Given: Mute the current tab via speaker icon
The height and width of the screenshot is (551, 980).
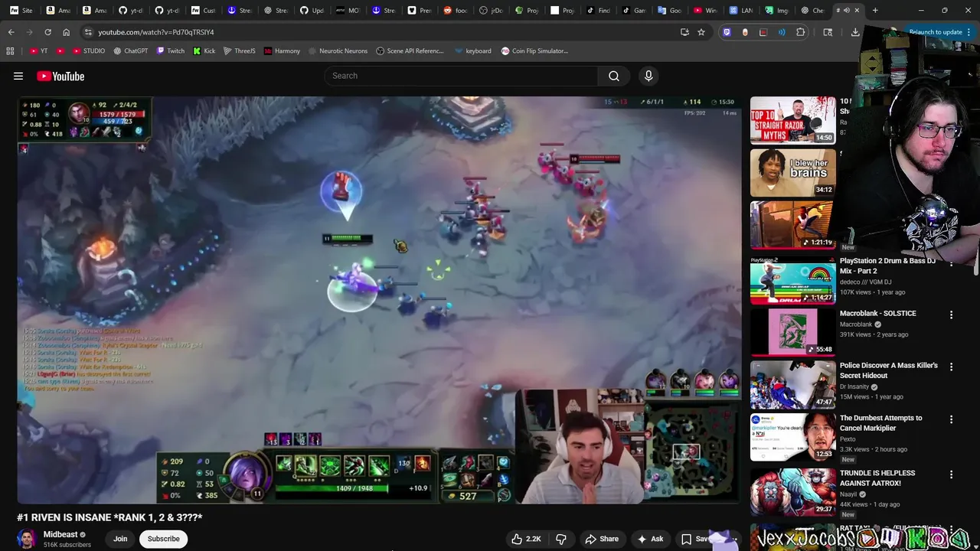Looking at the screenshot, I should click(846, 10).
